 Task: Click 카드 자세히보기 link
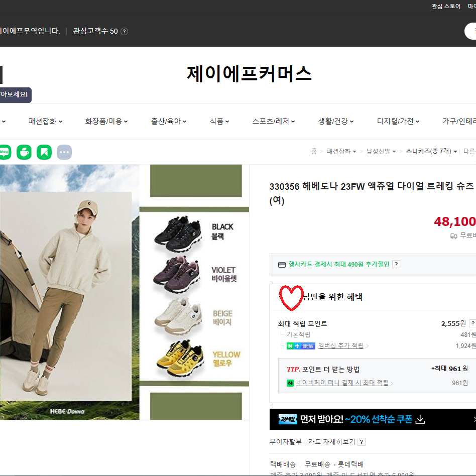pyautogui.click(x=331, y=442)
